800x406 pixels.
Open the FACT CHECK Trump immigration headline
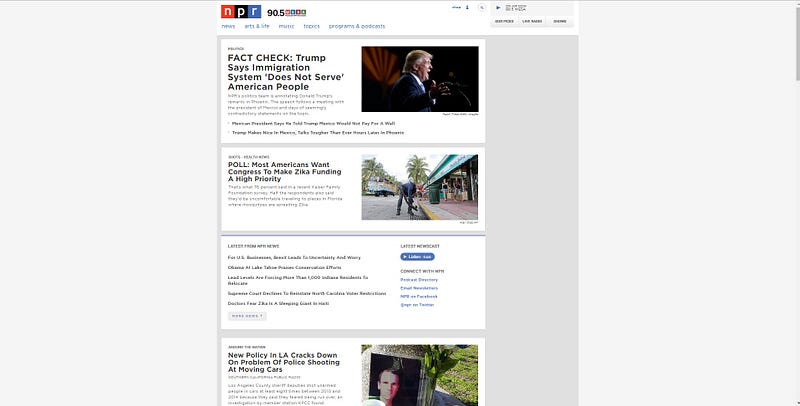[286, 72]
